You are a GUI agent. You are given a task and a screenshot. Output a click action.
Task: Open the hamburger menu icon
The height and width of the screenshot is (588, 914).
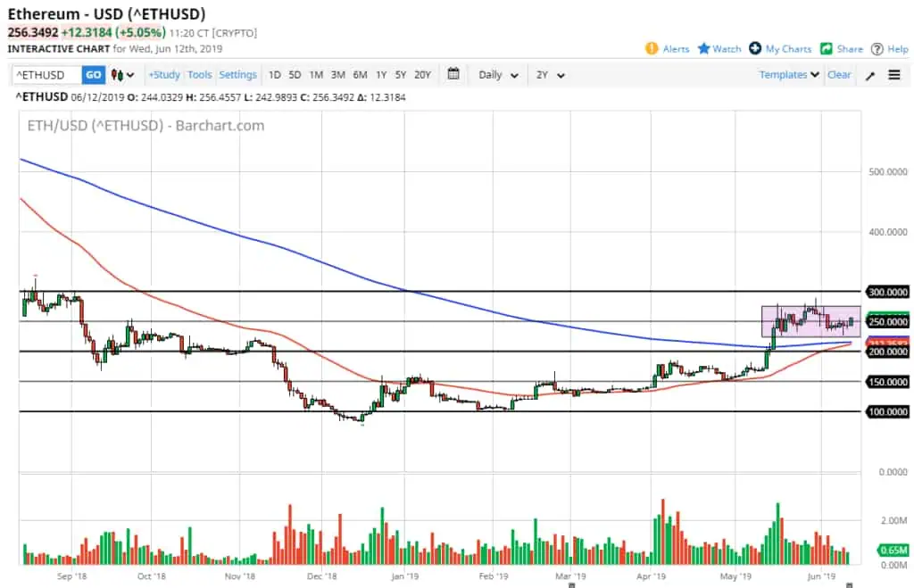click(x=894, y=75)
